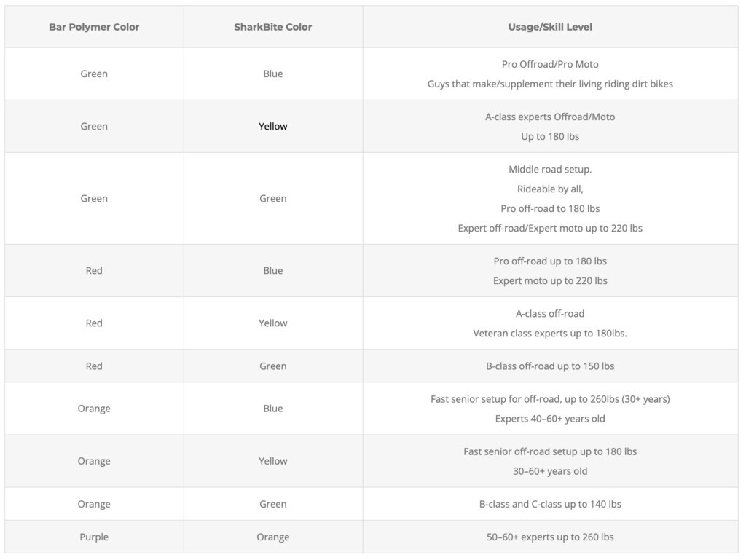Click the Usage/Skill Level column header

click(550, 27)
